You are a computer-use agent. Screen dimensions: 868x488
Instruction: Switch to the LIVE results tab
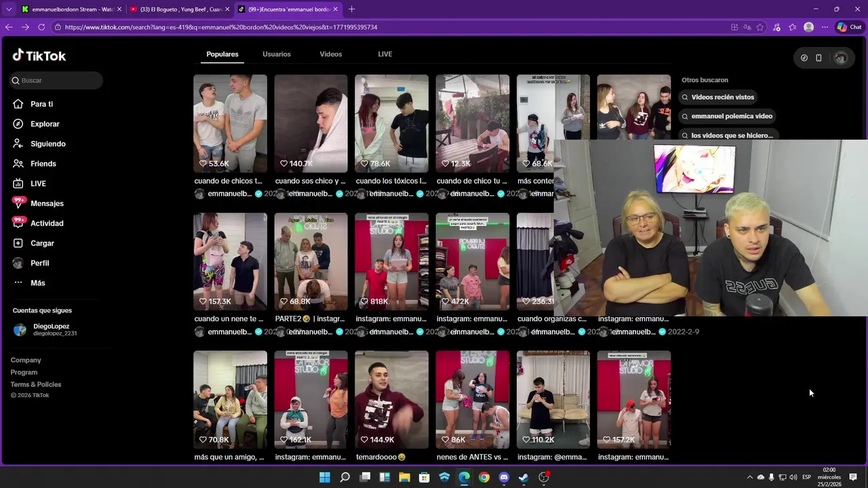pos(385,54)
